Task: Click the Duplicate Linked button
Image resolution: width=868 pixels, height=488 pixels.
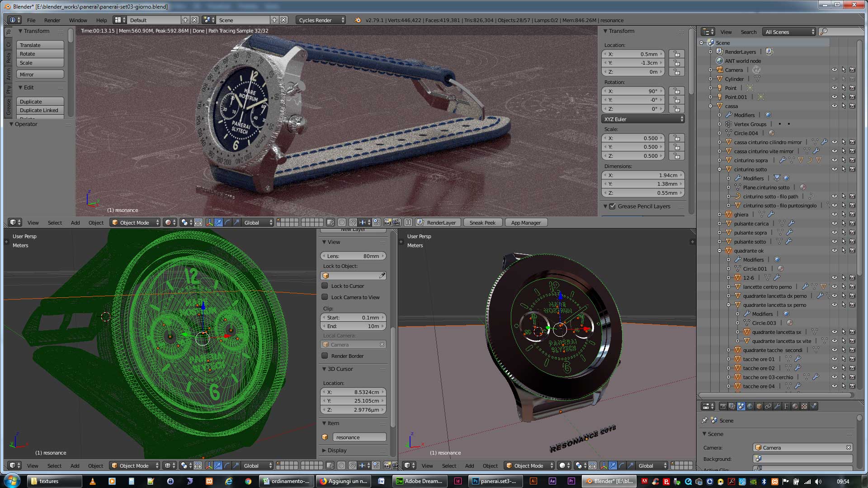Action: (40, 110)
